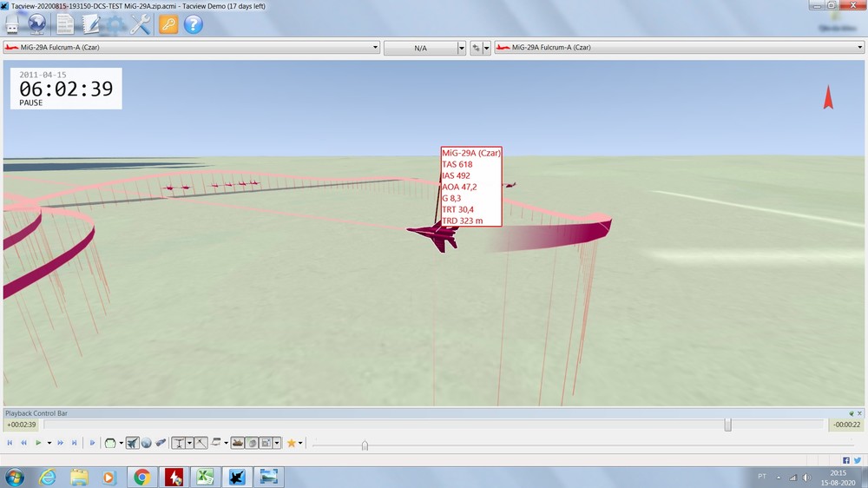The image size is (868, 488).
Task: Toggle the aircraft external view icon
Action: pos(132,443)
